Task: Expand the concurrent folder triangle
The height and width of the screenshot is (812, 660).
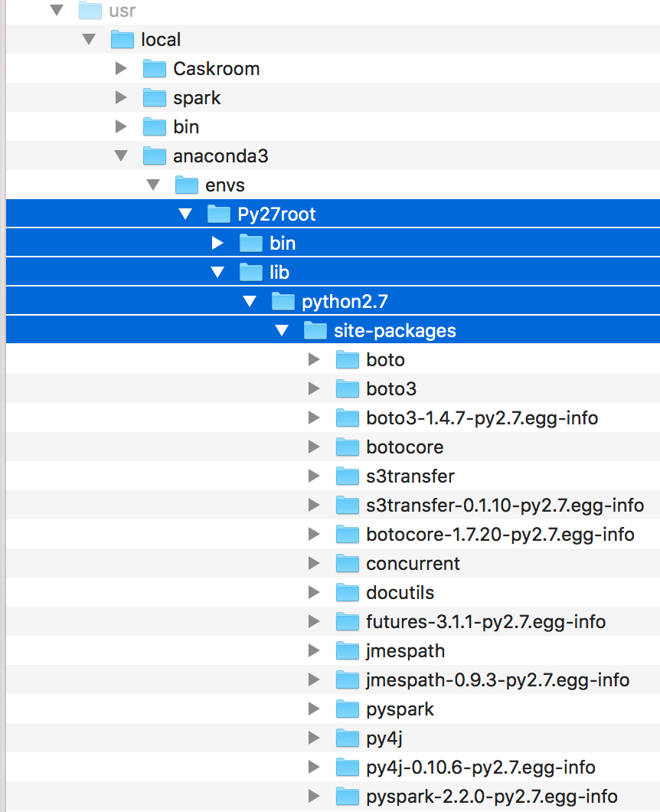Action: 314,563
